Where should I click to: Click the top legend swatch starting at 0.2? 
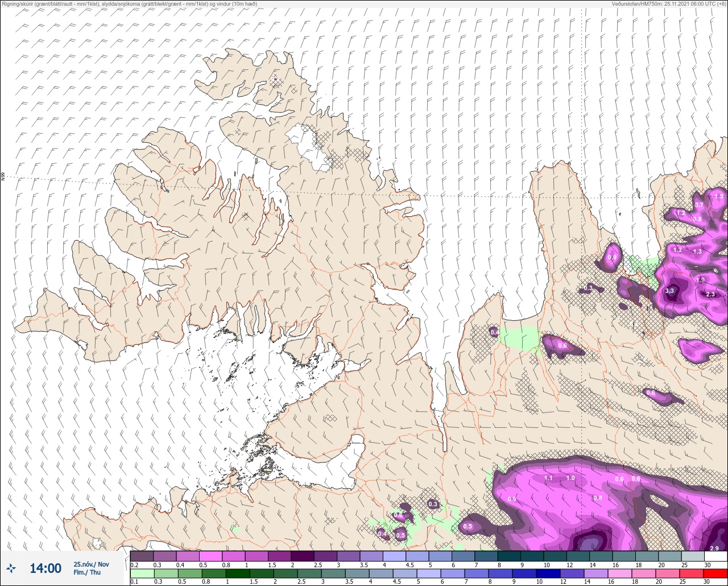click(142, 556)
